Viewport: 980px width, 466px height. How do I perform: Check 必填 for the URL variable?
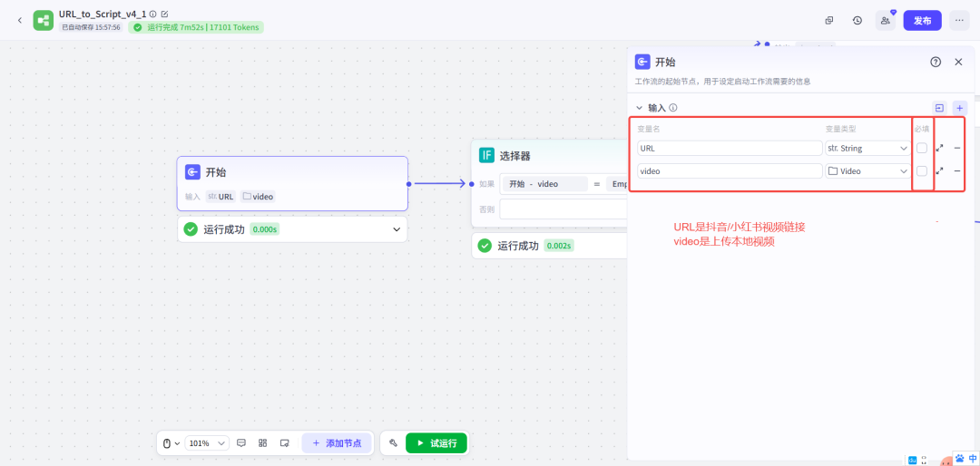tap(922, 148)
